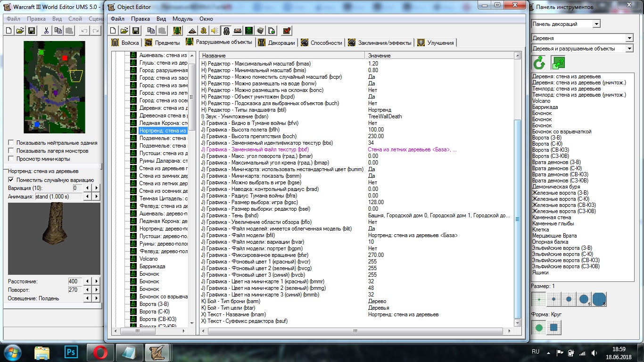
Task: Open the Окно menu in Object Editor
Action: [x=206, y=19]
